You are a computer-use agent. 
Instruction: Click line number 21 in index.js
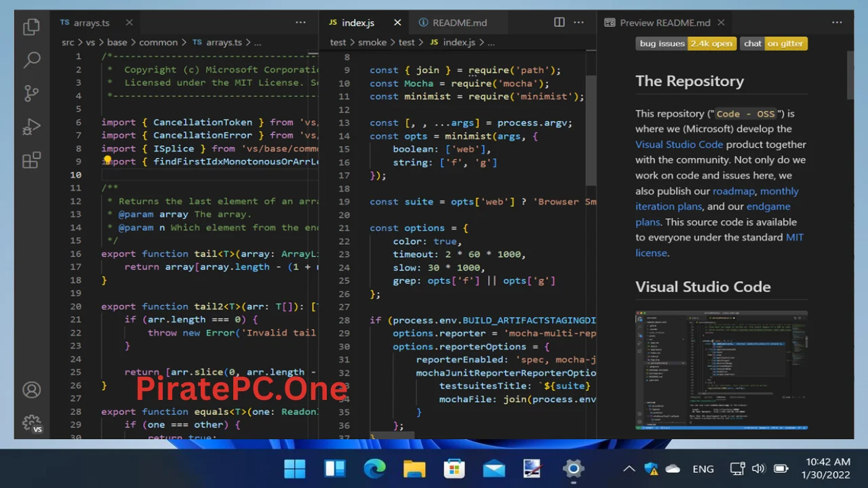pyautogui.click(x=344, y=228)
